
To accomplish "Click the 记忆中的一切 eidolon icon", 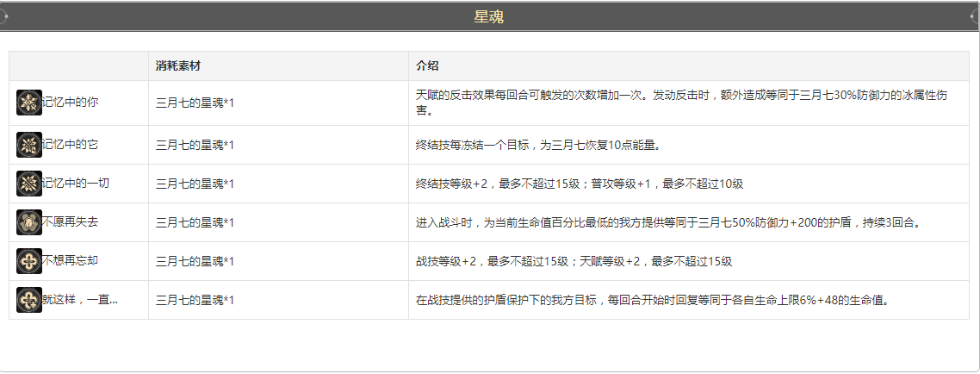I will [28, 184].
